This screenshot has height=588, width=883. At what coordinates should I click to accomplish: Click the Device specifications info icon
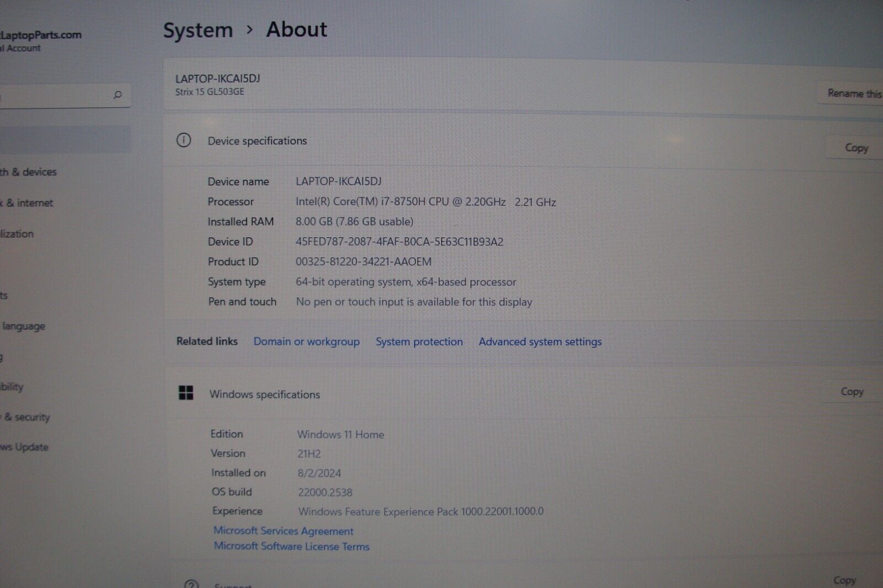[184, 140]
